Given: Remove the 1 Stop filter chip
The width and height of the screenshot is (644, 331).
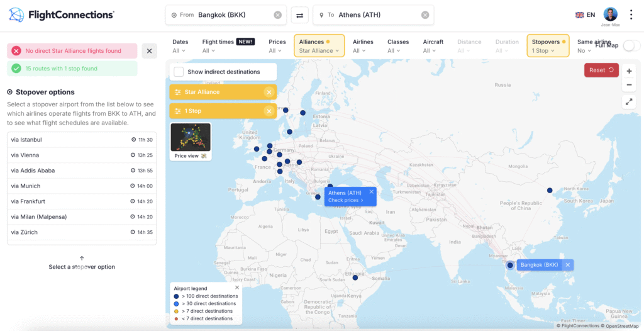Looking at the screenshot, I should (269, 111).
